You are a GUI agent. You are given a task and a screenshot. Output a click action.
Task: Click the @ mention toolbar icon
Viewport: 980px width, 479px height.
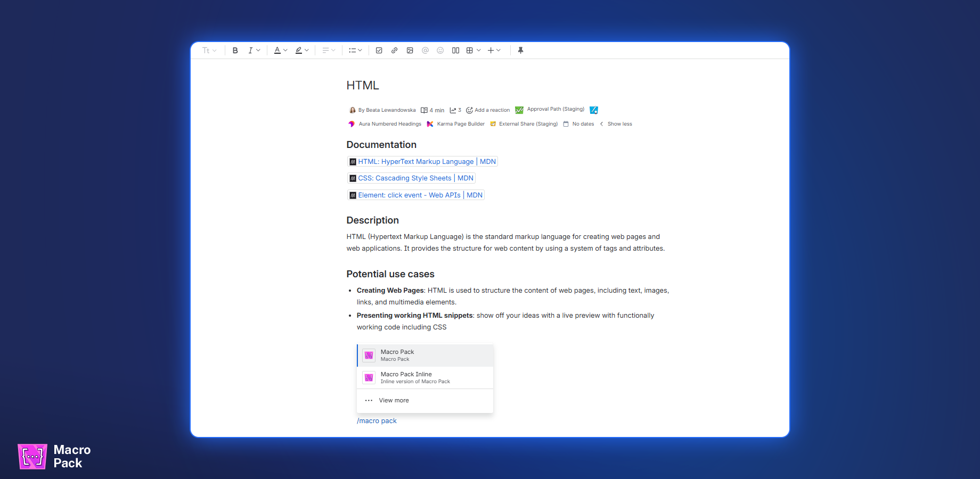coord(425,51)
